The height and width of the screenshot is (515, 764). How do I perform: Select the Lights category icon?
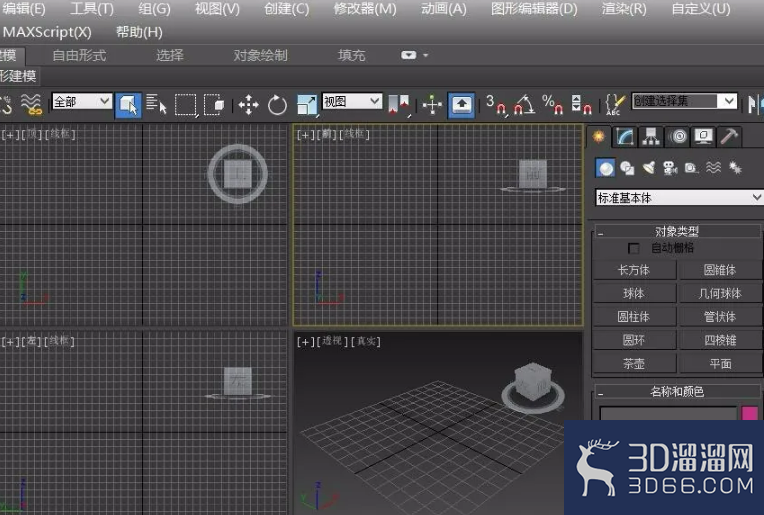coord(649,168)
